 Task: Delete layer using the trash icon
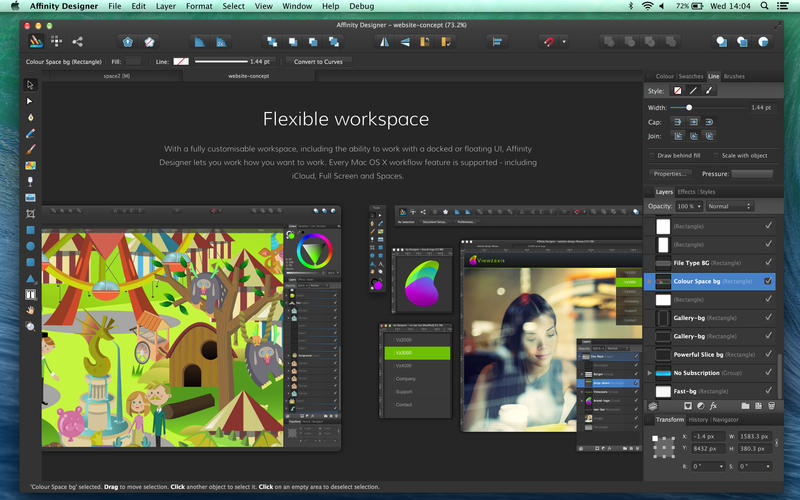point(772,405)
